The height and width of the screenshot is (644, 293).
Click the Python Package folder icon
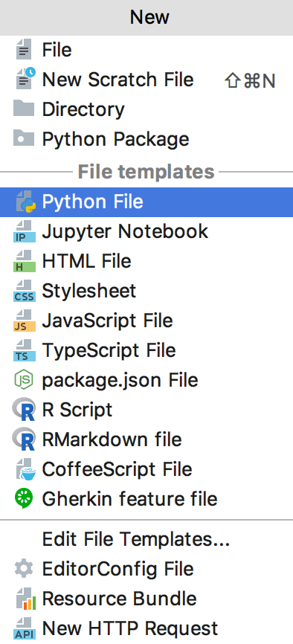click(24, 138)
